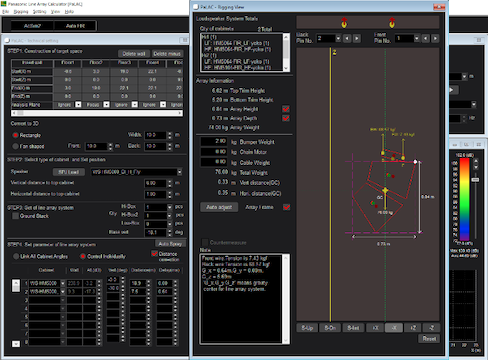The image size is (488, 360).
Task: Decrease Front Pin No. with left arrow
Action: tap(426, 39)
